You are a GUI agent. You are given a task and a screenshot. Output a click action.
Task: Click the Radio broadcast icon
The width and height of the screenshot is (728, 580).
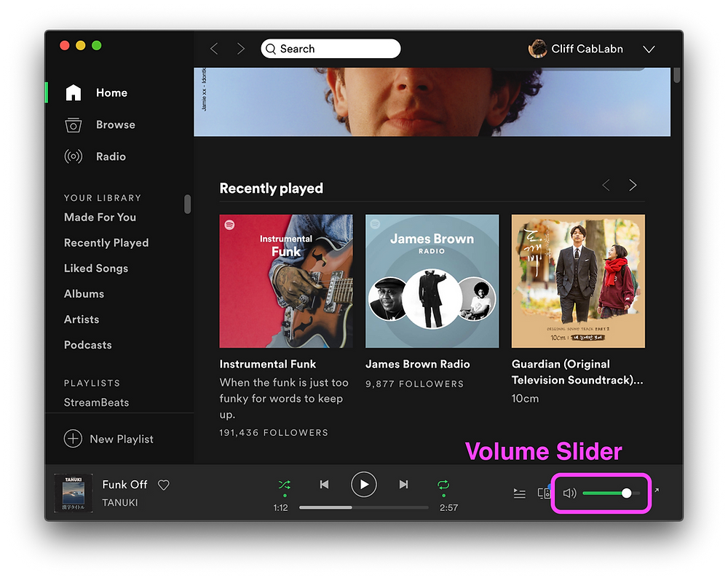click(74, 156)
